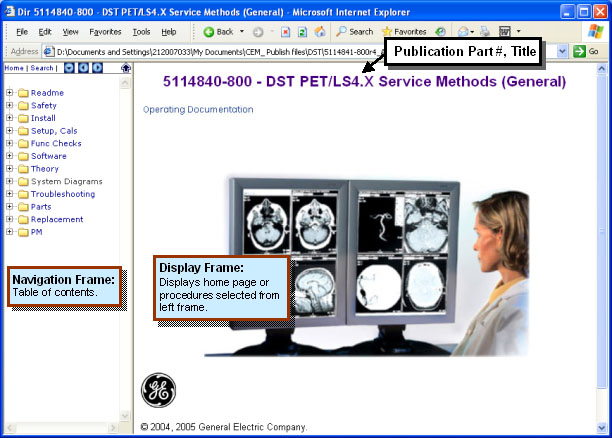Expand the Software folder node
The height and width of the screenshot is (438, 612).
[9, 156]
